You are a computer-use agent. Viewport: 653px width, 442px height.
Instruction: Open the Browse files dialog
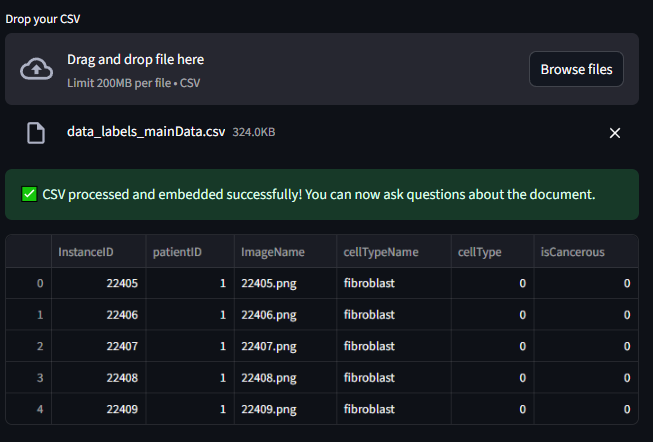point(576,69)
